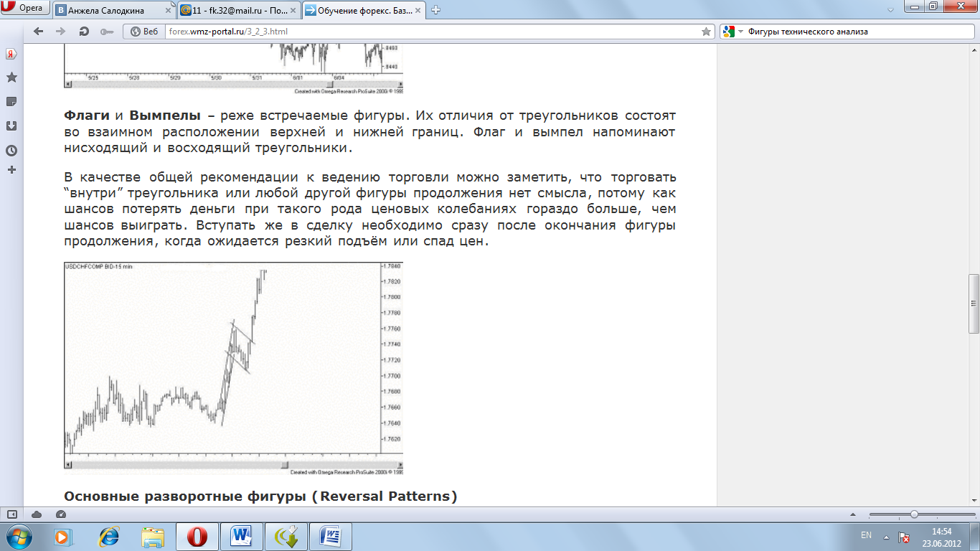The height and width of the screenshot is (551, 980).
Task: Open the Opera Link cloud icon
Action: tap(37, 514)
